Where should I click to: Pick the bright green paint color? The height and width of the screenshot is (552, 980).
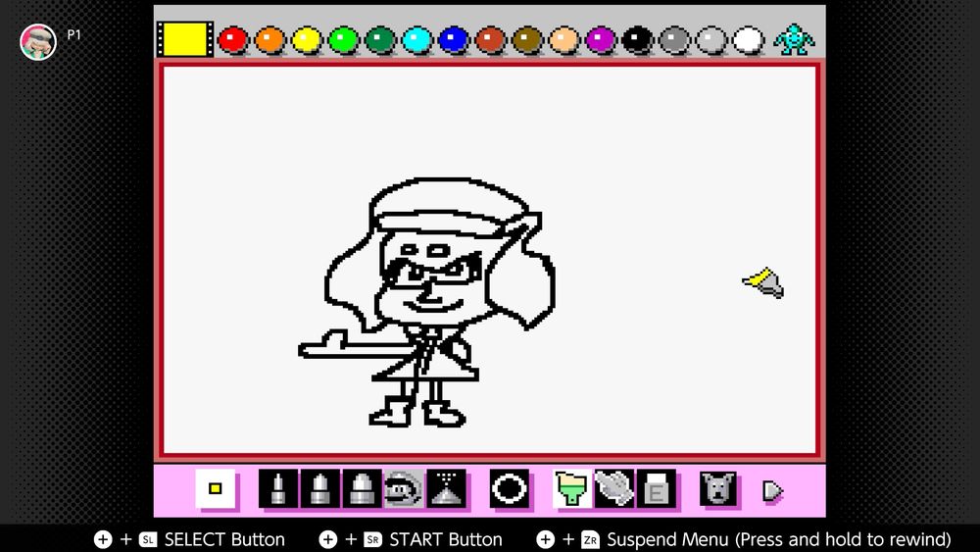[344, 40]
